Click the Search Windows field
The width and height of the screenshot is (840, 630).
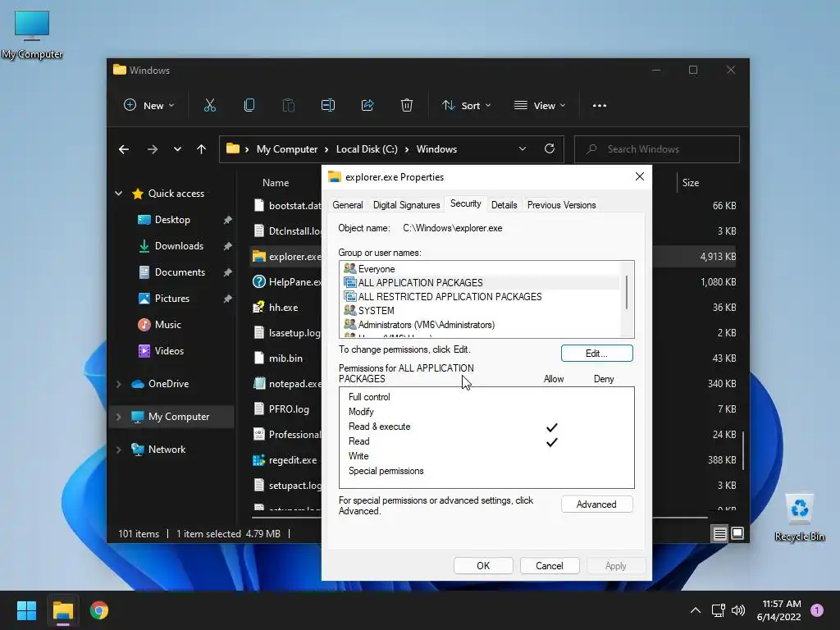[x=657, y=149]
